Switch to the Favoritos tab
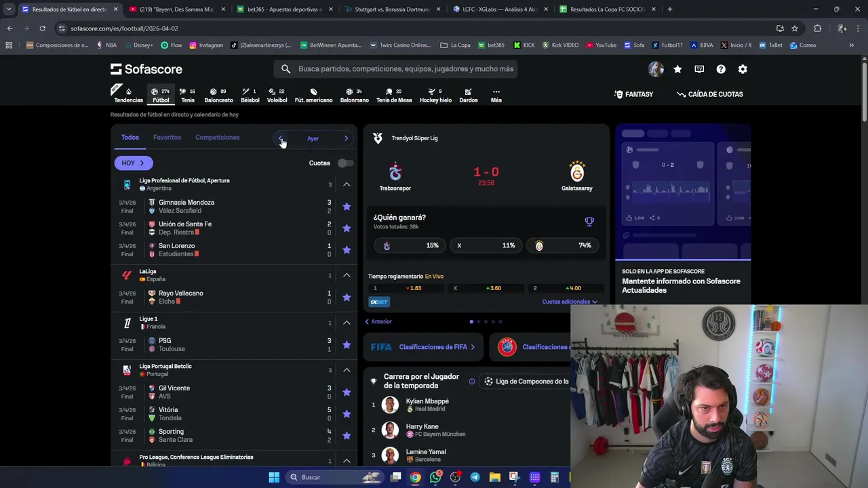The height and width of the screenshot is (488, 868). pyautogui.click(x=167, y=138)
